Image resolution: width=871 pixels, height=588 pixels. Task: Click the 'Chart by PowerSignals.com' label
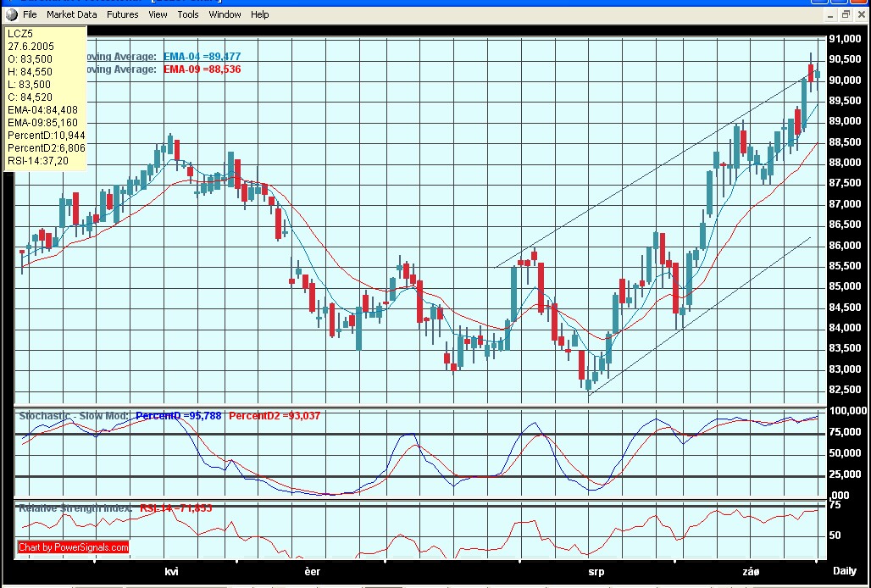74,547
